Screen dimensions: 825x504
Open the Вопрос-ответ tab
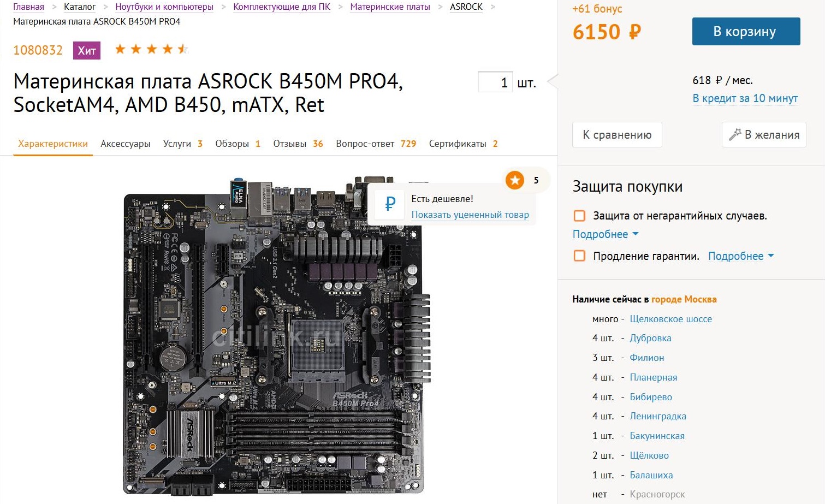[x=376, y=144]
